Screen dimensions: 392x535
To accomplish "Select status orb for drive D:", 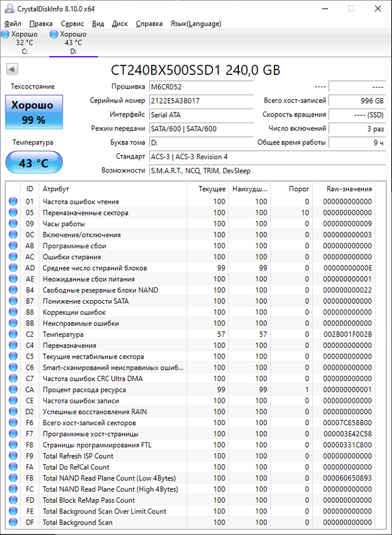I will tap(54, 34).
